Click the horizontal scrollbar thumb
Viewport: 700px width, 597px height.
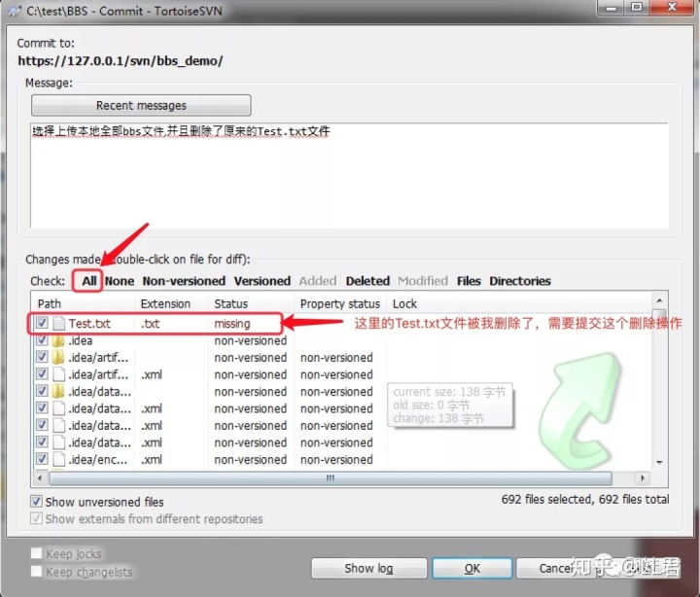(x=331, y=478)
